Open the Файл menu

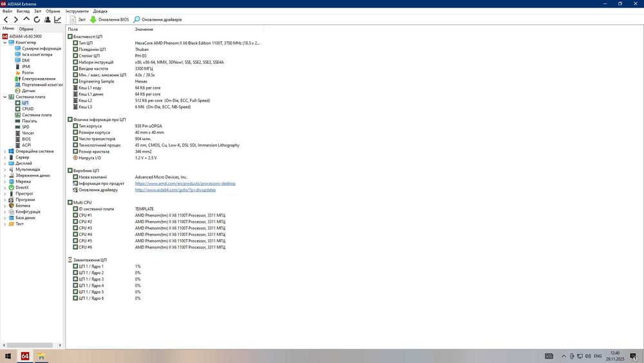pos(7,11)
